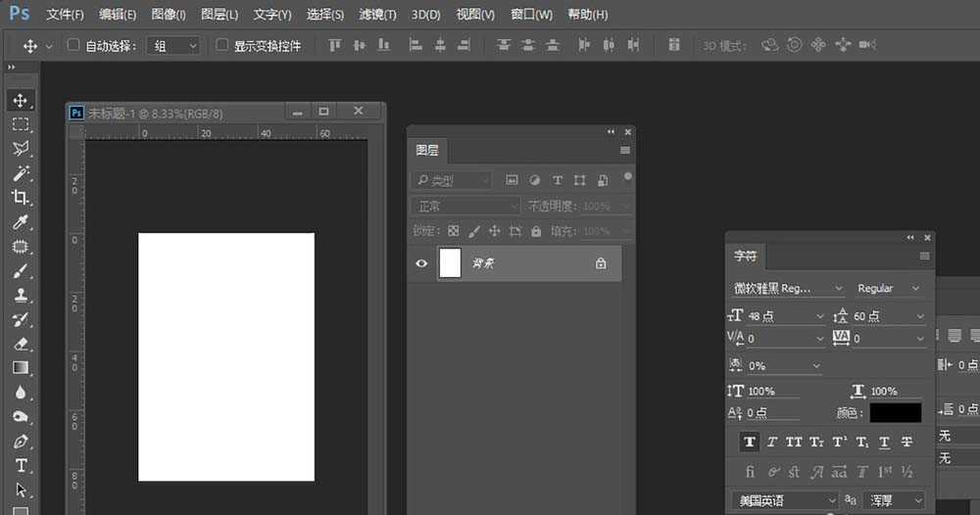Toggle the faux bold text button
The height and width of the screenshot is (515, 980).
pyautogui.click(x=750, y=443)
